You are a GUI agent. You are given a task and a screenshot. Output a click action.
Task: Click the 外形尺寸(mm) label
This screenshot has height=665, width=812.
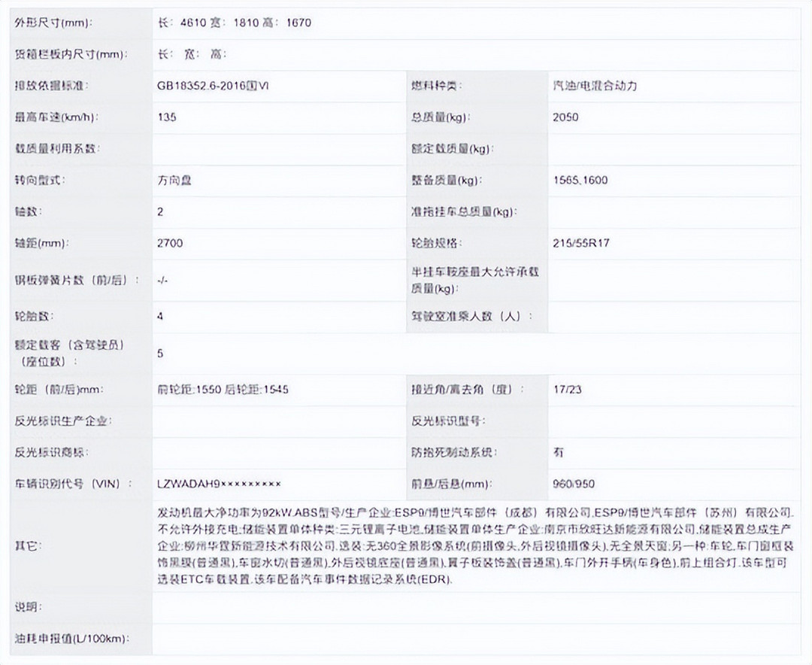53,23
